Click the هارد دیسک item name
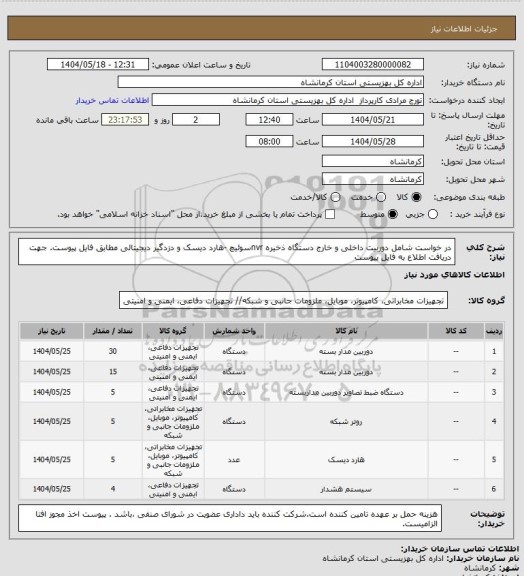This screenshot has height=576, width=524. click(x=346, y=460)
